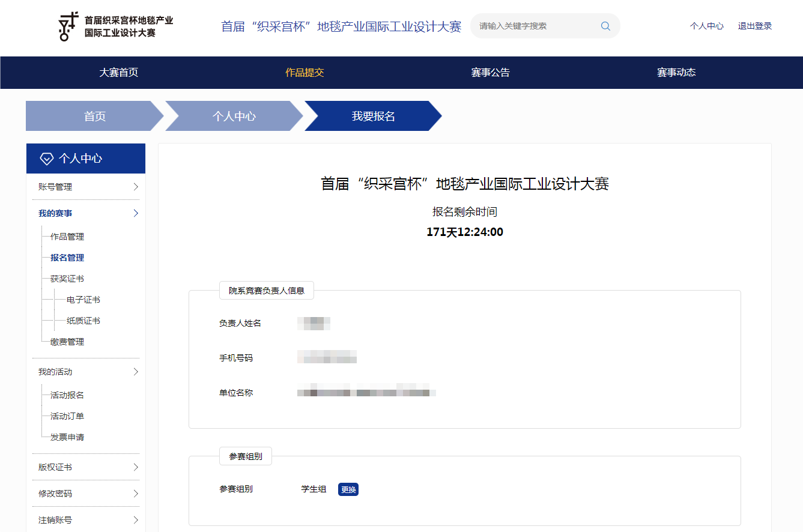Expand 我的活动 section chevron
The height and width of the screenshot is (532, 803).
136,372
